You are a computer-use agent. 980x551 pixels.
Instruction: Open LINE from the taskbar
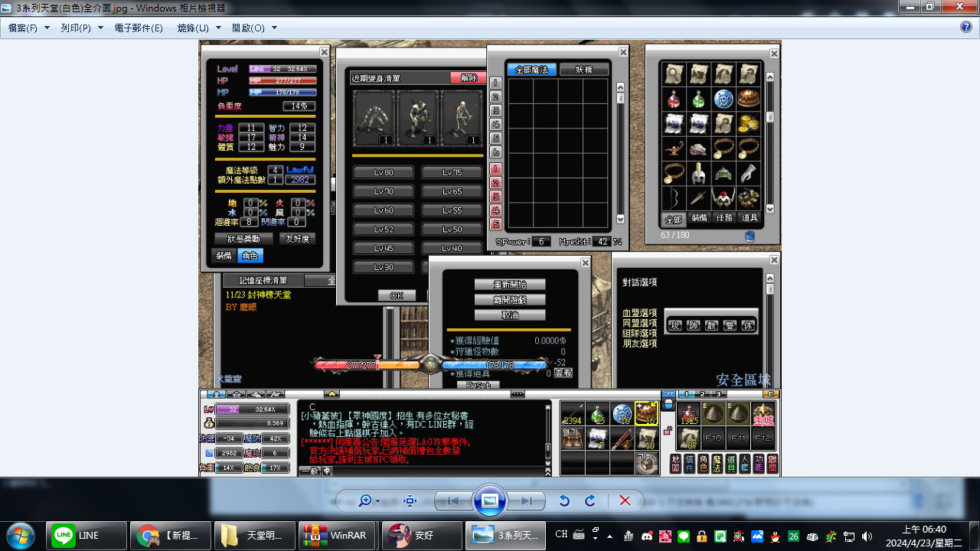coord(87,536)
